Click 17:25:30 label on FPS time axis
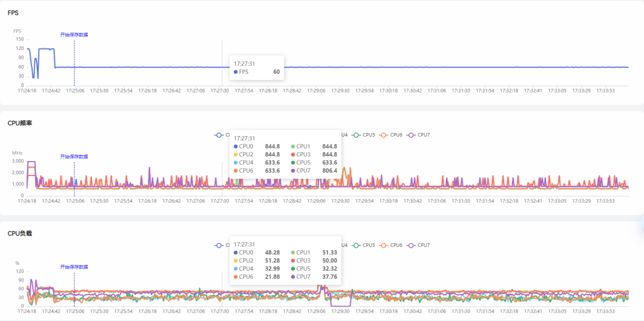This screenshot has width=644, height=321. tap(99, 91)
